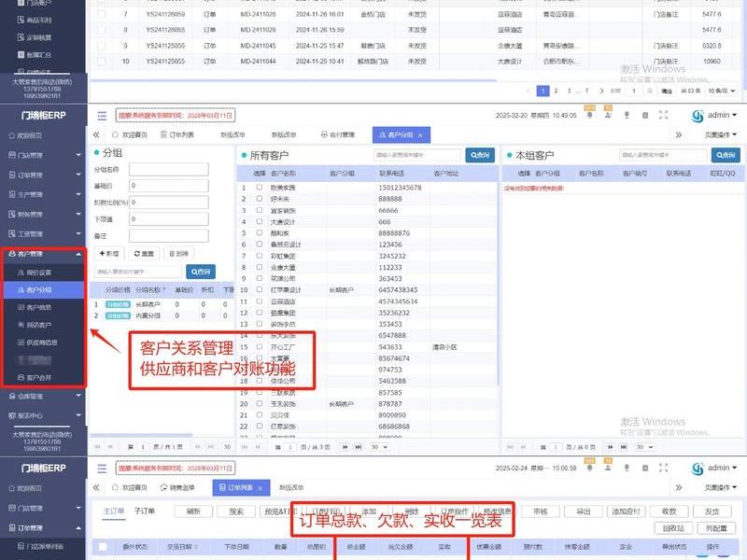Click 查询 button in 所有客户 panel
Image resolution: width=747 pixels, height=560 pixels.
(x=480, y=155)
